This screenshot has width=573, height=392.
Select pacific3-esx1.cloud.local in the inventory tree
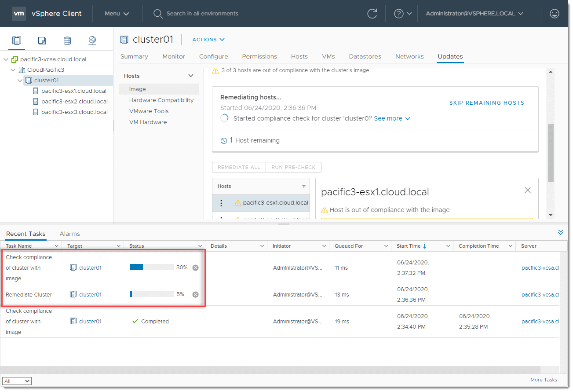pyautogui.click(x=74, y=91)
